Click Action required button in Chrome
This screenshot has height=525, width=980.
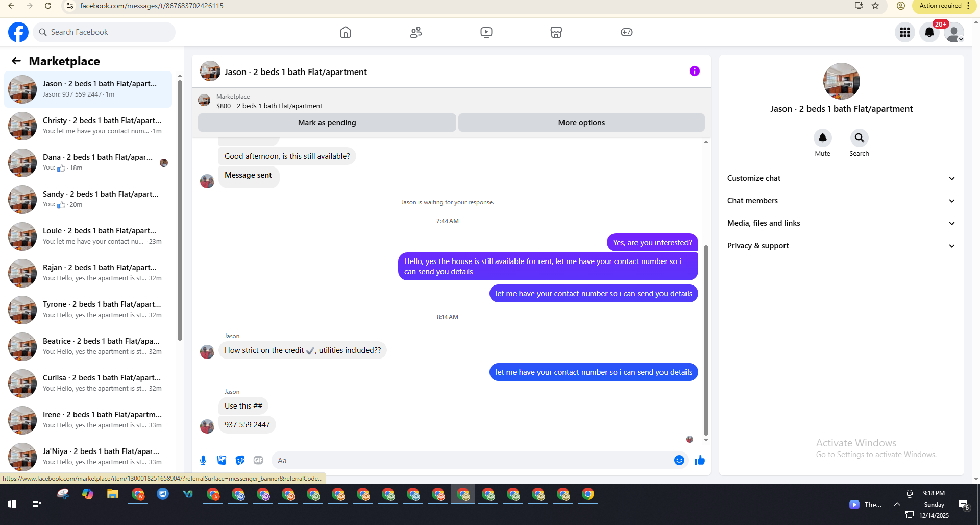[941, 6]
